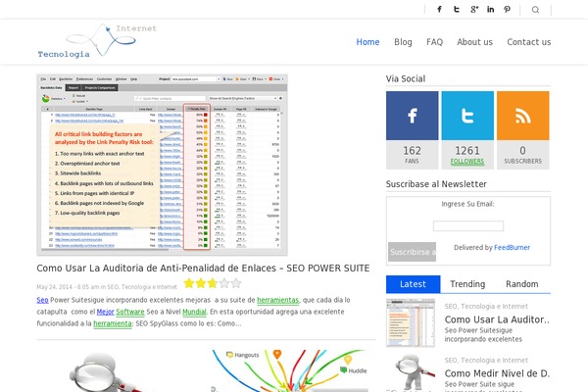Open the Facebook icon in top bar
This screenshot has width=588, height=392.
point(439,10)
